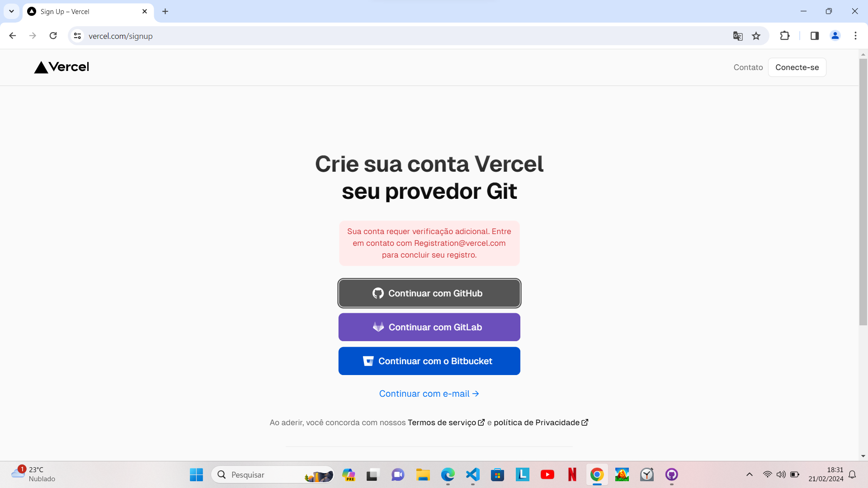Toggle Chrome side panel
868x488 pixels.
[x=815, y=36]
